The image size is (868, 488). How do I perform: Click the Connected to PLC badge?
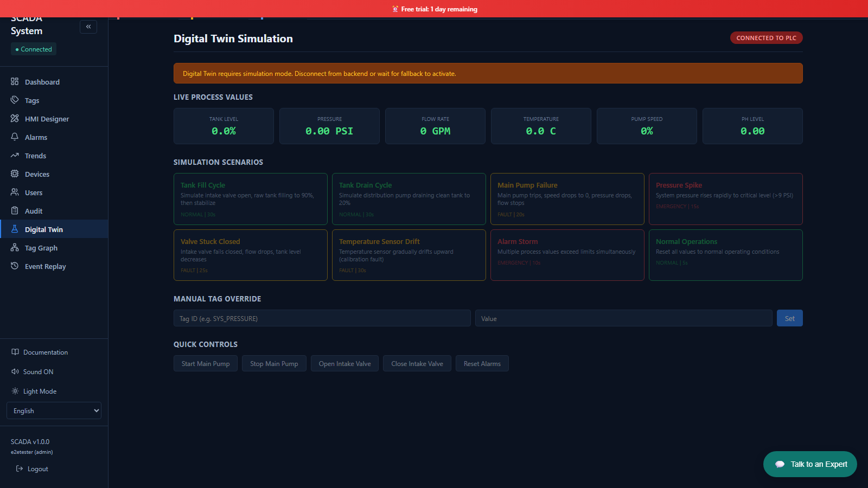click(767, 38)
